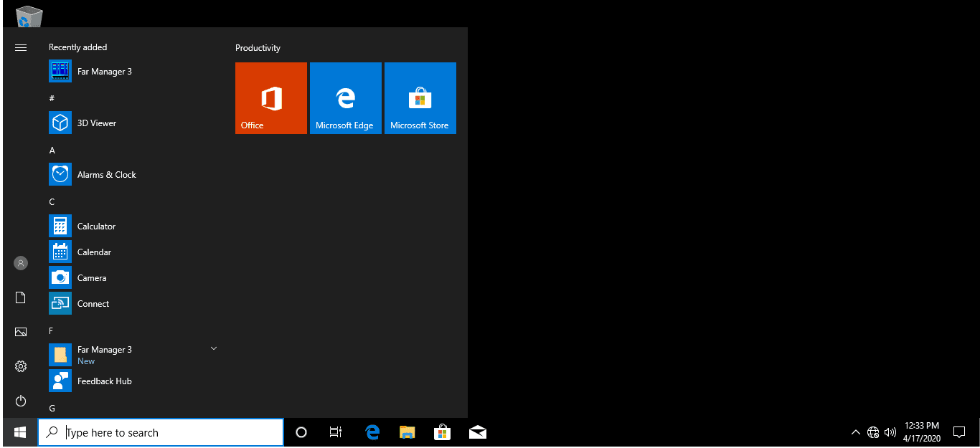Click the Recently added header
The height and width of the screenshot is (448, 980).
(x=77, y=47)
